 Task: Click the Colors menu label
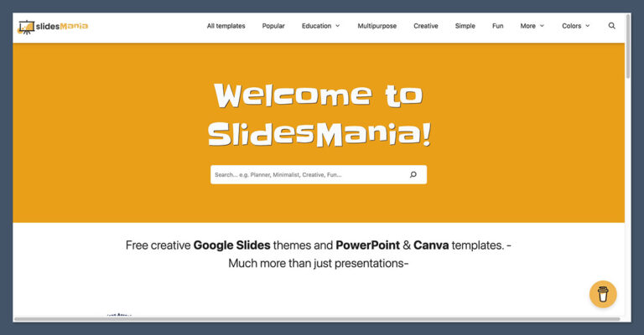tap(571, 26)
